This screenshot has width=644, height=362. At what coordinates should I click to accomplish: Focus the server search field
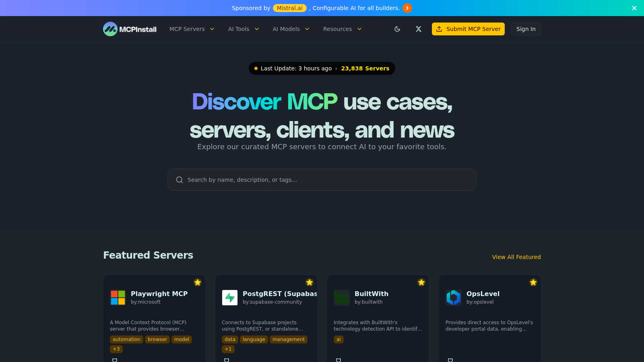[322, 180]
